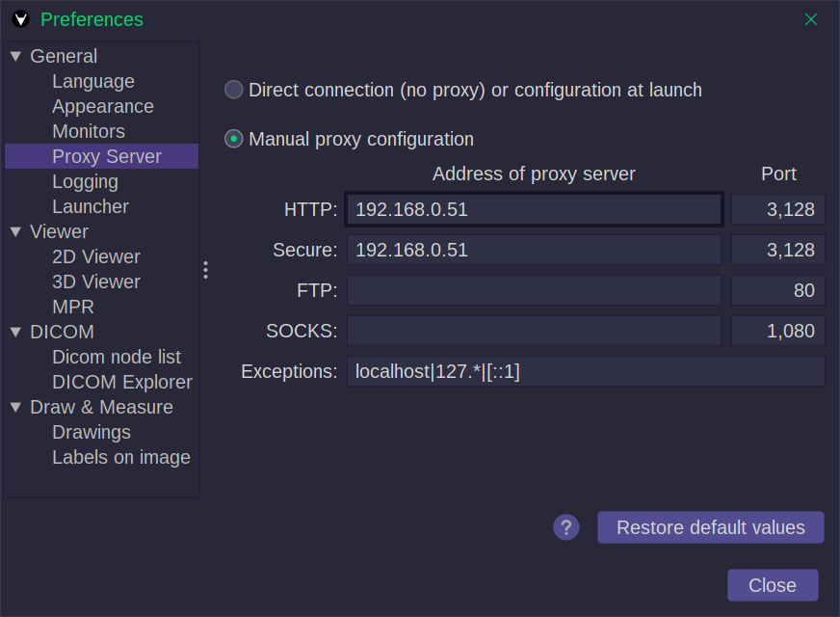Click the Secure port field
Image resolution: width=840 pixels, height=617 pixels.
pyautogui.click(x=777, y=250)
